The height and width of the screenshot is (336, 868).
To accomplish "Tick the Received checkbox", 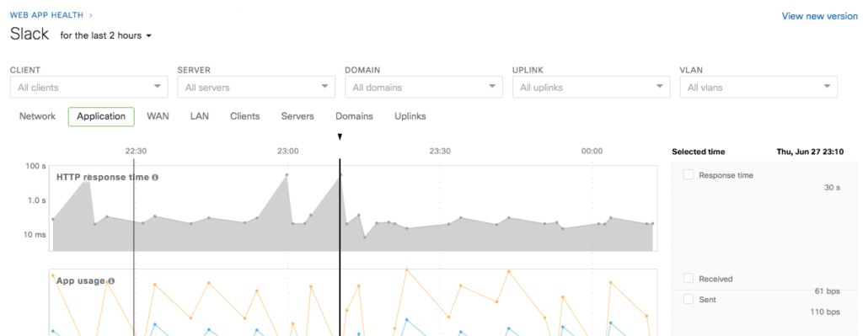I will pyautogui.click(x=689, y=278).
